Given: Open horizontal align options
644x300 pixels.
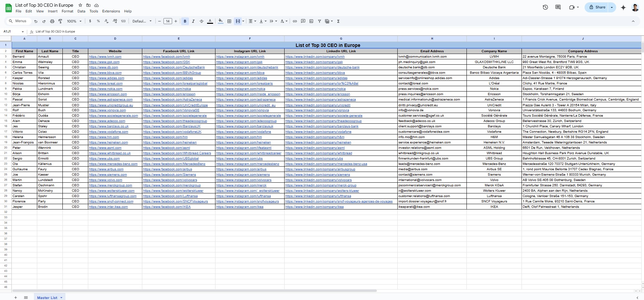Looking at the screenshot, I should pos(252,21).
